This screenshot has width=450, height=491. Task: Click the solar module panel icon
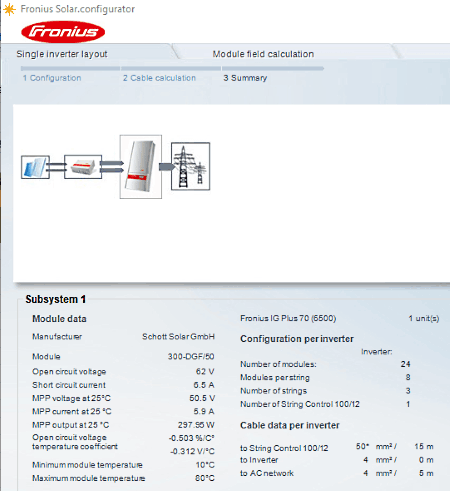tap(35, 167)
